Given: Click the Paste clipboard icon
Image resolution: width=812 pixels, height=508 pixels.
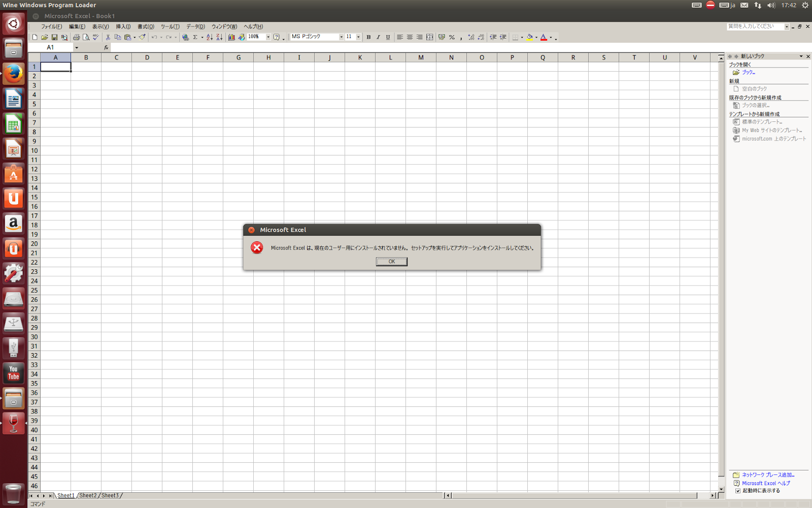Looking at the screenshot, I should (128, 37).
